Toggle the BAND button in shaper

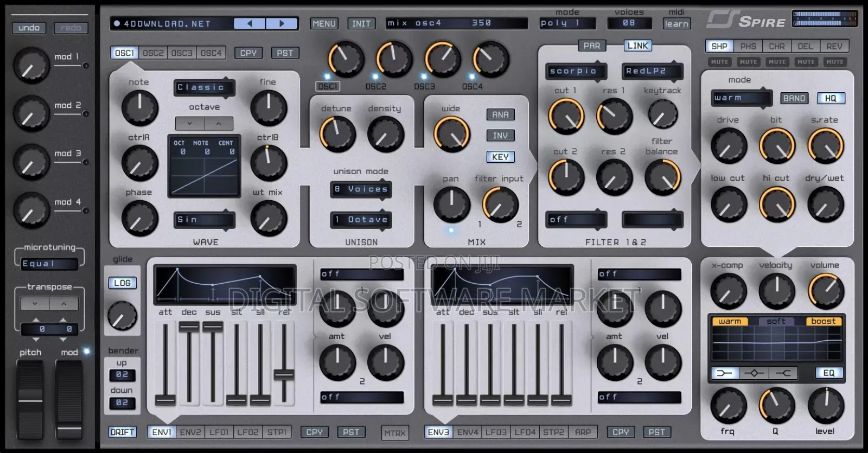coord(794,98)
